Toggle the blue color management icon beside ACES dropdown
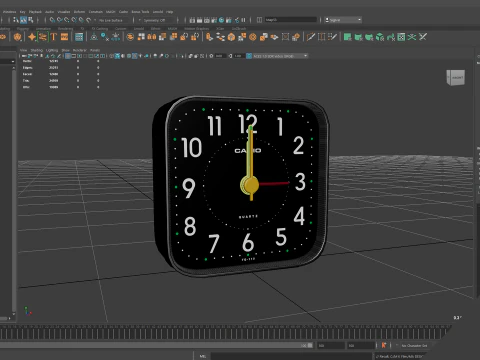This screenshot has height=360, width=480. pos(249,56)
